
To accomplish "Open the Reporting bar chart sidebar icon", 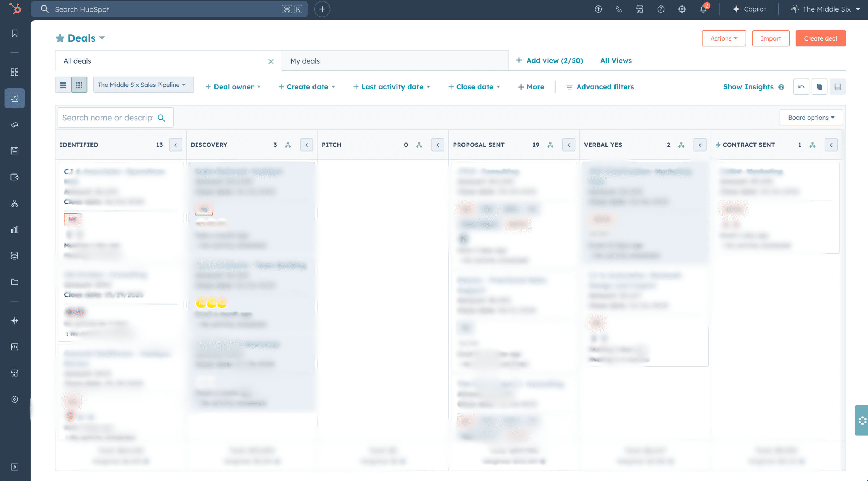I will [x=14, y=230].
